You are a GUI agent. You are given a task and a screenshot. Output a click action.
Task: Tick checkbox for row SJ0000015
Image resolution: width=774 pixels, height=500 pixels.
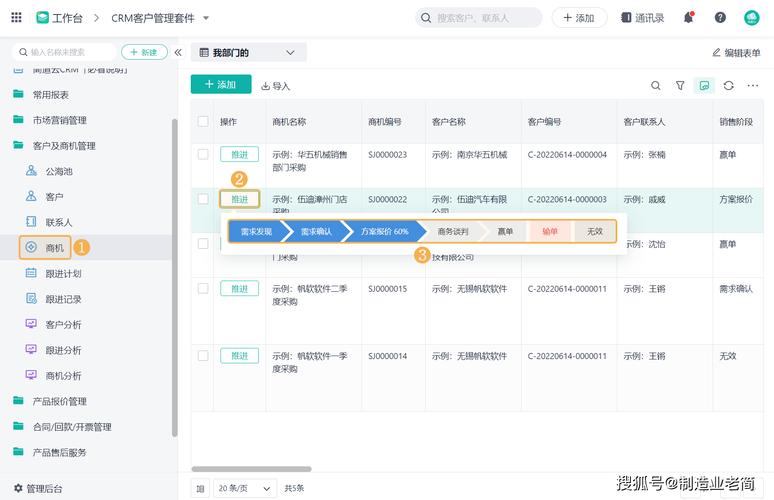point(203,288)
